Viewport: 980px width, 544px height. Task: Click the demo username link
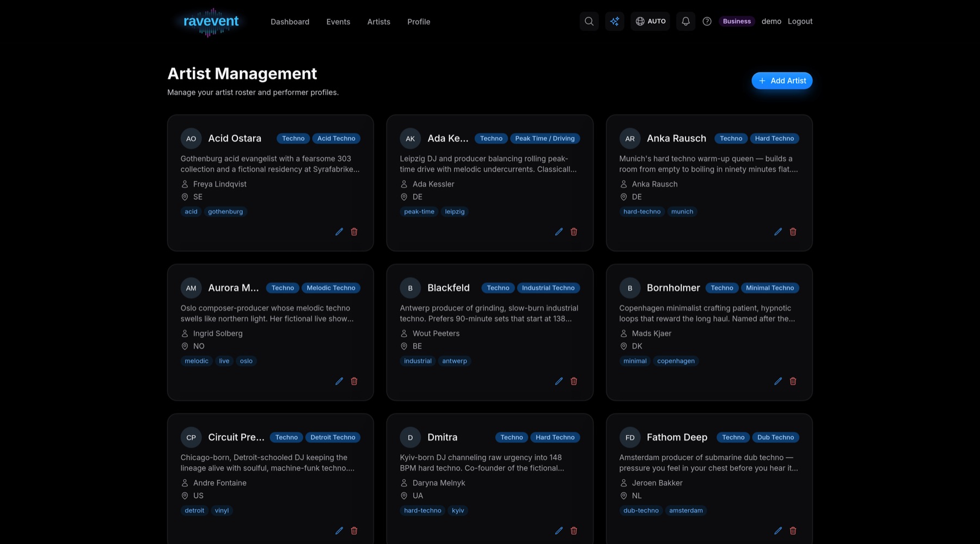[x=771, y=21]
